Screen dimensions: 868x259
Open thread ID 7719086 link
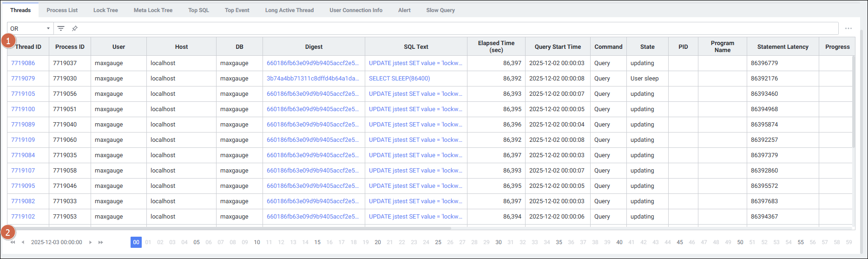tap(23, 63)
